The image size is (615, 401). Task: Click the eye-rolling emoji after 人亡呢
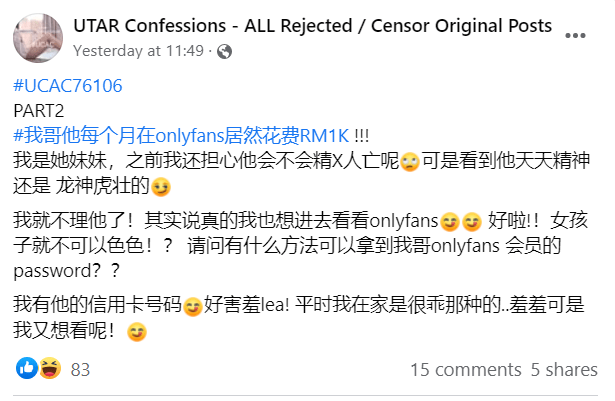click(x=409, y=162)
